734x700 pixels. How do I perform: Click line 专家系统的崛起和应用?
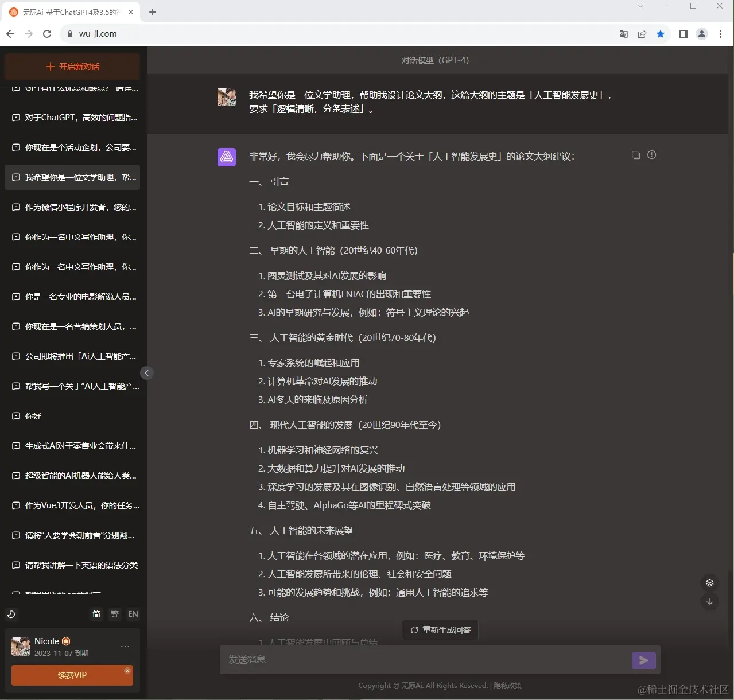313,363
